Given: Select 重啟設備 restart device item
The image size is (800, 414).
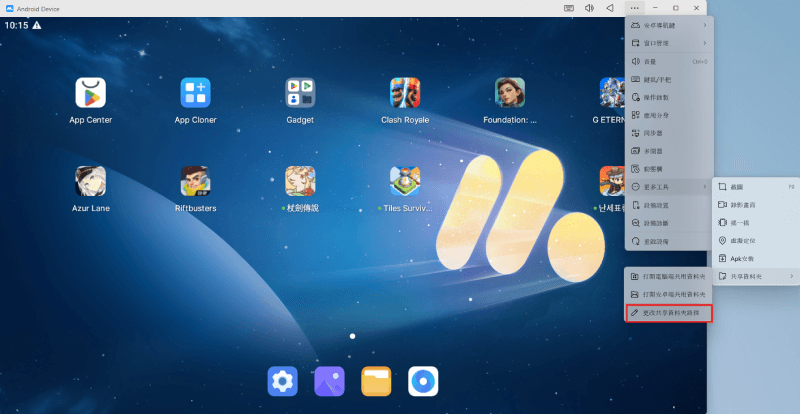Looking at the screenshot, I should 669,241.
